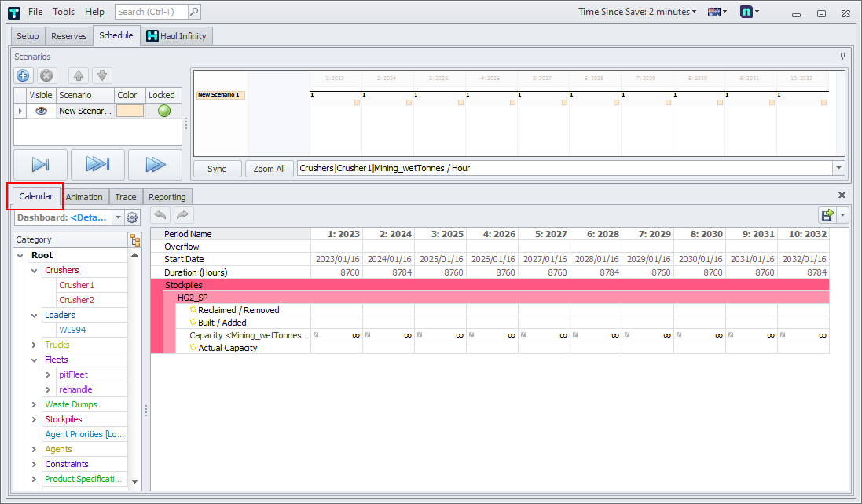This screenshot has width=862, height=504.
Task: Click the undo arrow in calendar toolbar
Action: [x=160, y=215]
